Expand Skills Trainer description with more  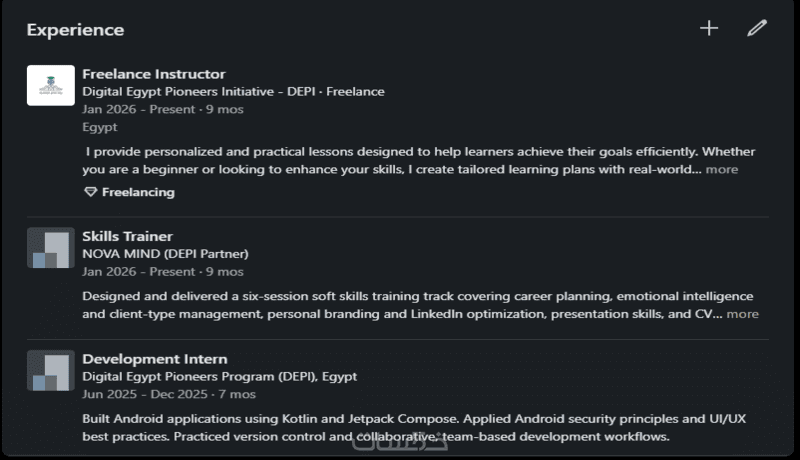tap(742, 314)
